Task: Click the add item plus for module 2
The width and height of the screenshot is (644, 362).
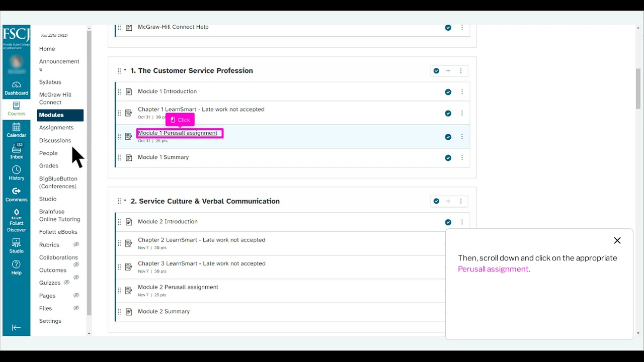Action: pos(448,201)
